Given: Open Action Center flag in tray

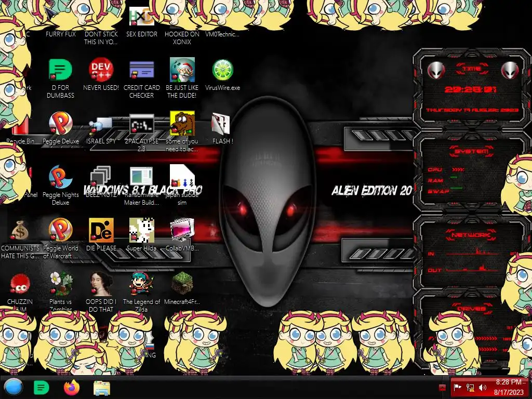Looking at the screenshot, I should pos(458,388).
